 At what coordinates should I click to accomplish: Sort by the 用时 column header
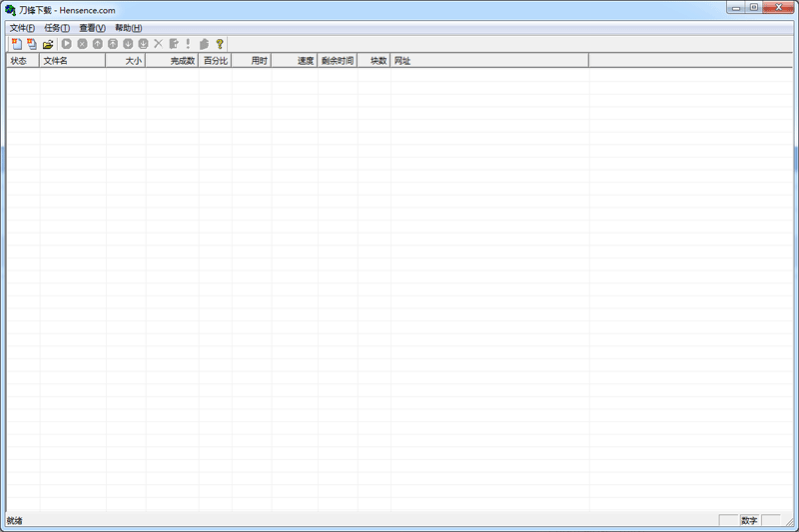click(252, 61)
